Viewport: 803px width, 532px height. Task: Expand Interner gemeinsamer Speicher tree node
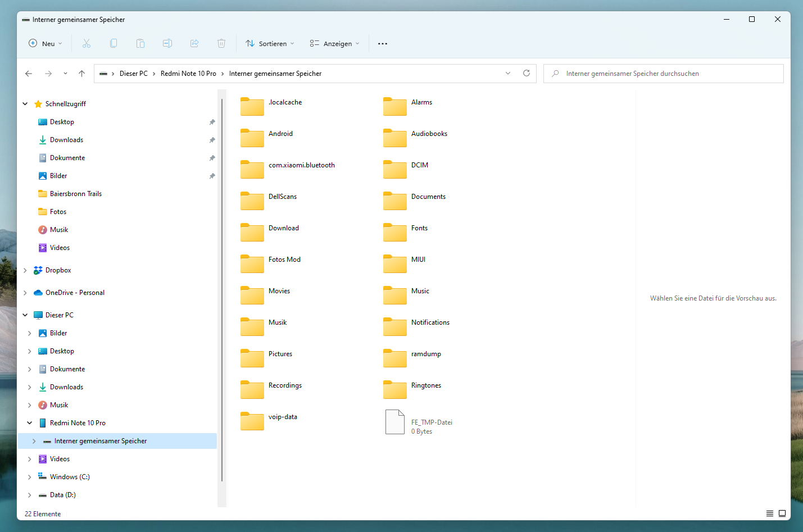(x=34, y=441)
